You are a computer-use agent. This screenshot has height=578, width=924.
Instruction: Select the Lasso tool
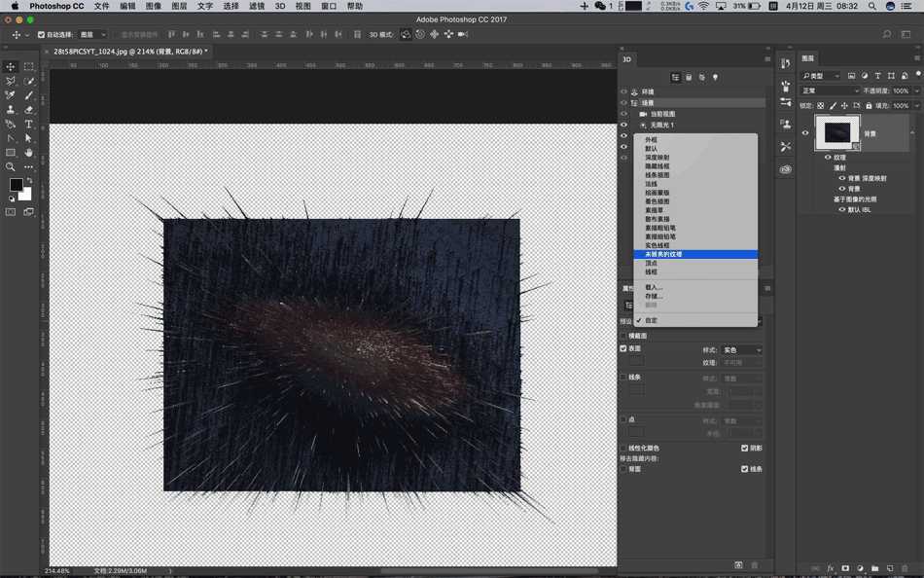coord(9,82)
